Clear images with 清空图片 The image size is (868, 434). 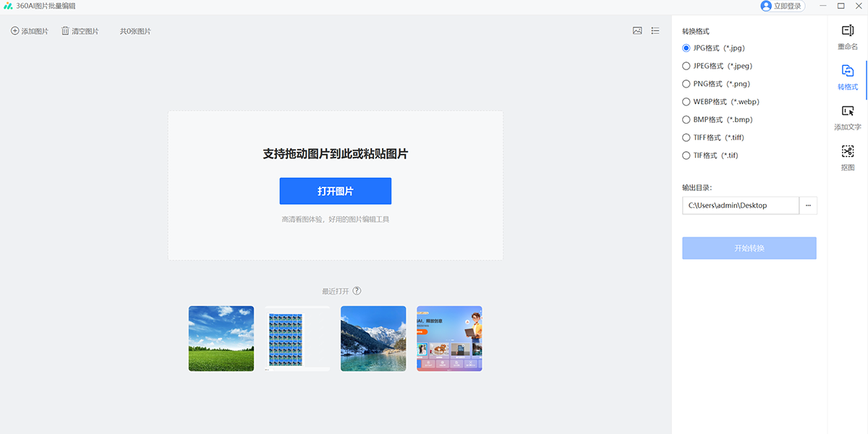coord(80,31)
